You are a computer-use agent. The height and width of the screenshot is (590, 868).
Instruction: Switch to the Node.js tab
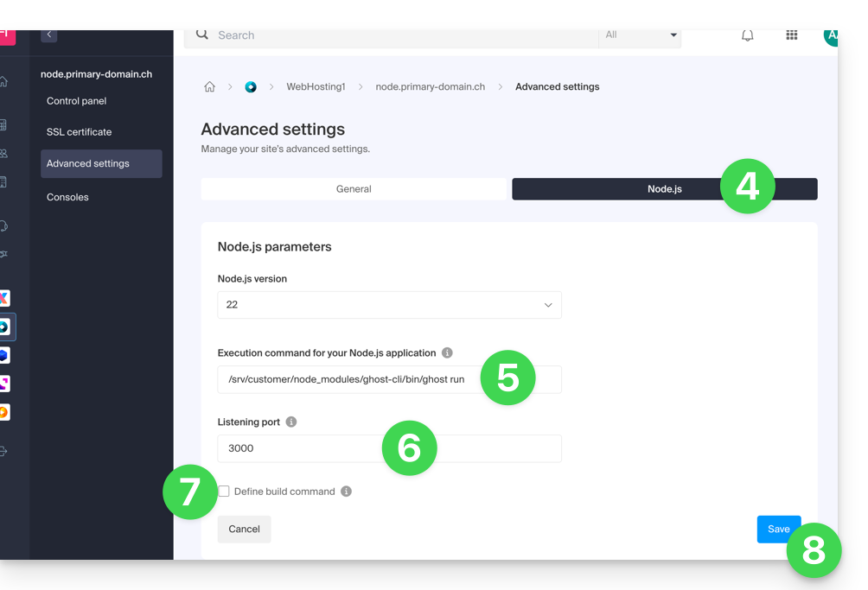[664, 189]
